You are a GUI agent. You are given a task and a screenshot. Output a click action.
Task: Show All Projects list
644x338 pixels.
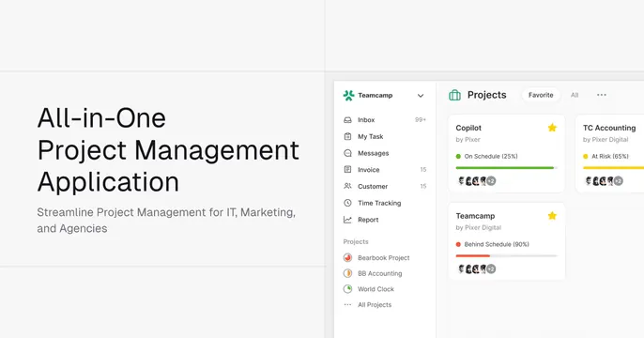375,305
